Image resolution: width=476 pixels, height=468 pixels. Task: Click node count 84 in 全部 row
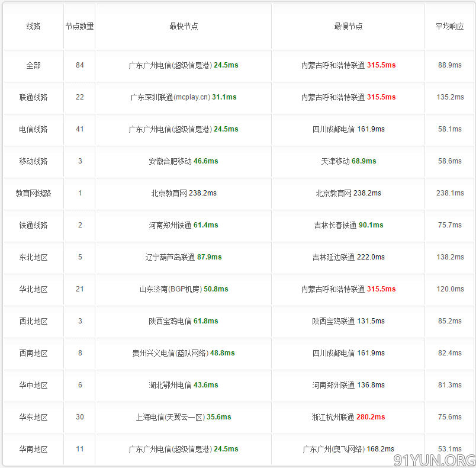80,65
